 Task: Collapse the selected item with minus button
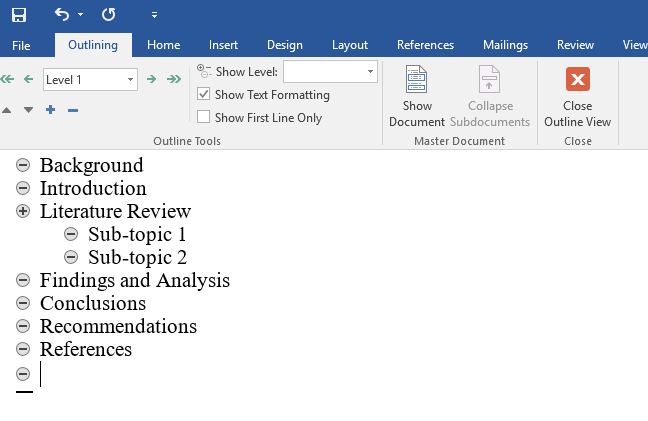click(73, 110)
